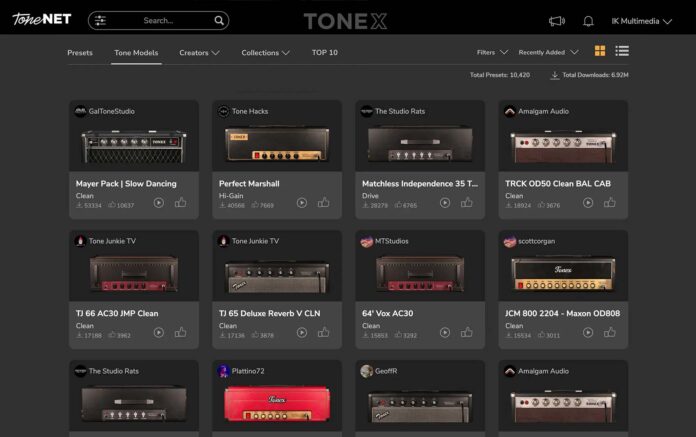Play Matchless Independence 35 preview
Screen dimensions: 696x437
[445, 203]
